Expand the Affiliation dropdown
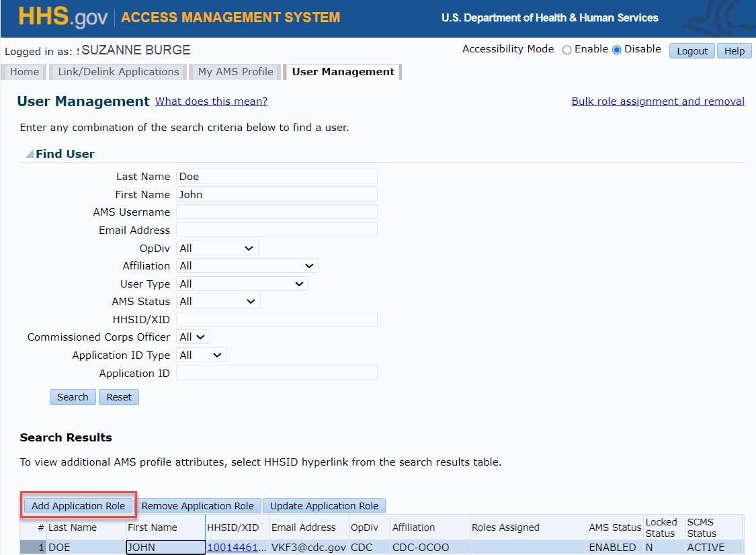 pyautogui.click(x=247, y=266)
